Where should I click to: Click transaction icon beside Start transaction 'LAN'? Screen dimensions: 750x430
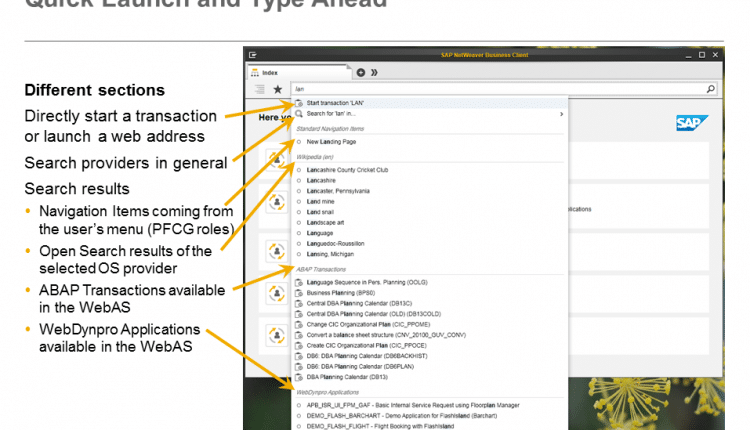tap(299, 103)
